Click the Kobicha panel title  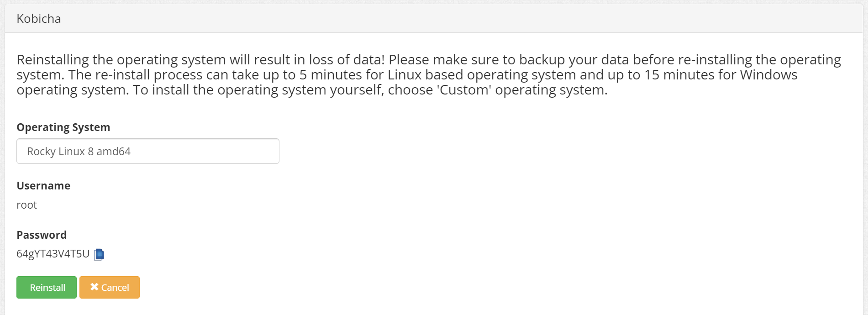tap(39, 19)
